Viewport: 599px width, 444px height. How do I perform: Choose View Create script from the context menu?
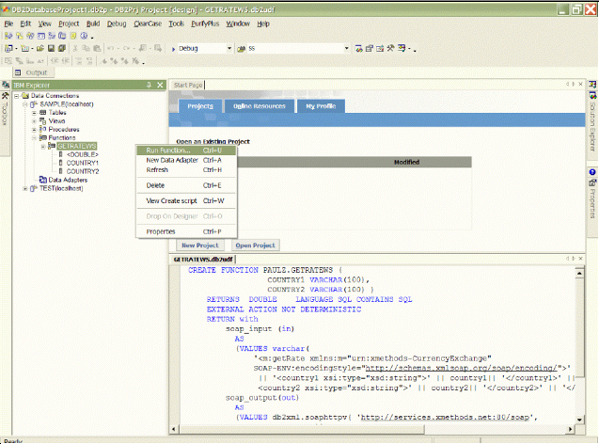186,201
